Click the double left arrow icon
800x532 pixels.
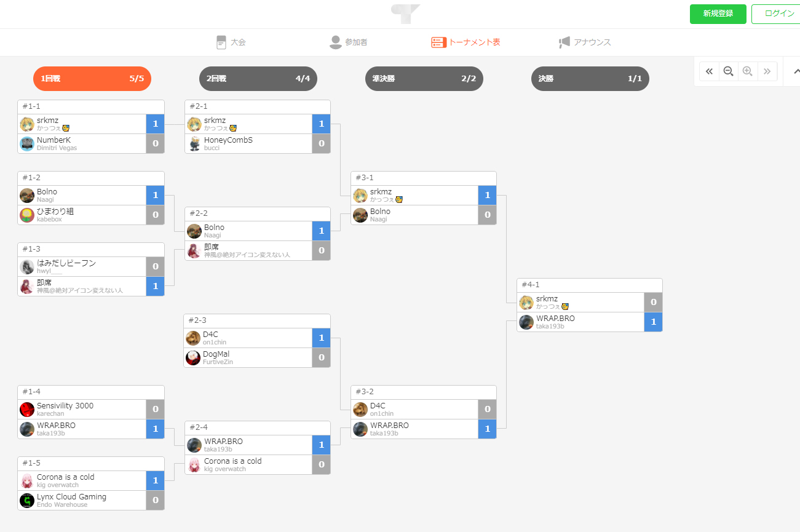709,71
